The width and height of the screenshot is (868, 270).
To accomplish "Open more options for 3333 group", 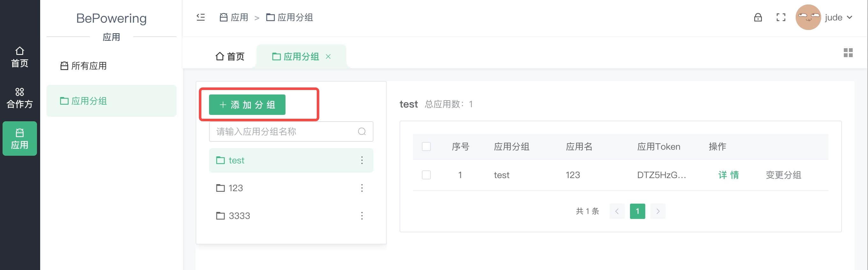I will [362, 216].
